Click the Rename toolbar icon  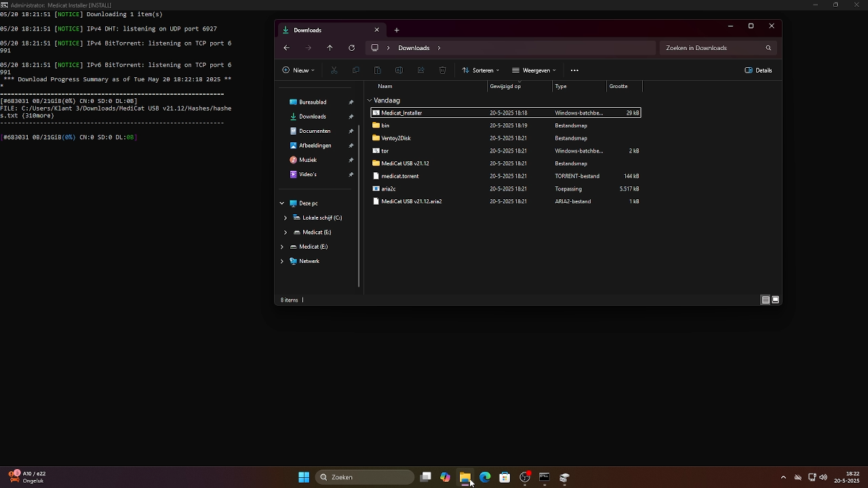(399, 70)
